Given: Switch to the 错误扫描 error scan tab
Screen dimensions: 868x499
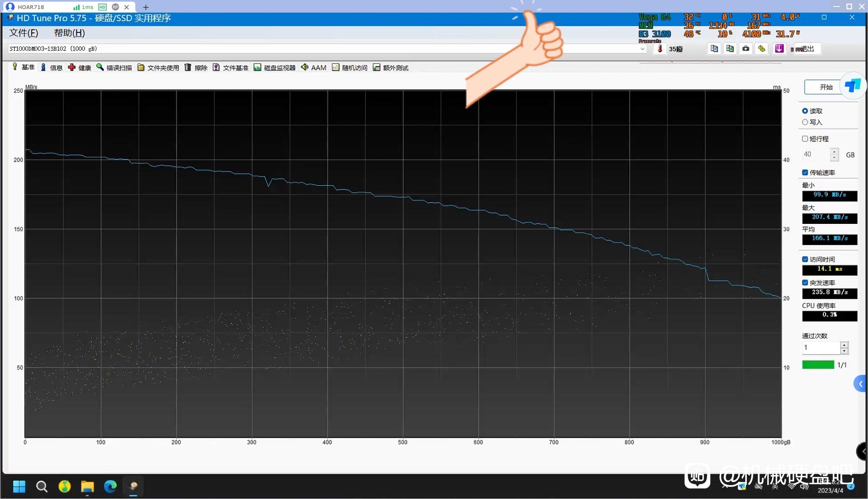Looking at the screenshot, I should (x=114, y=67).
